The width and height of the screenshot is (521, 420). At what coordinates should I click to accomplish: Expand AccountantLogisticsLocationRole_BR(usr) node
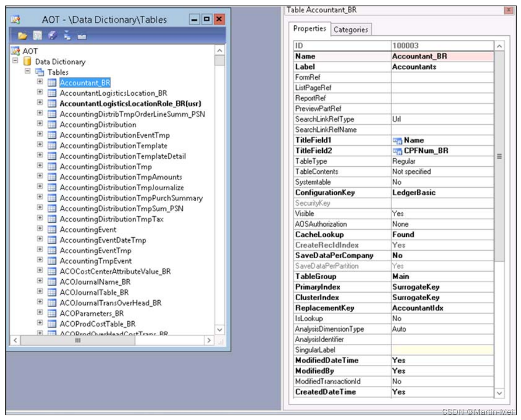click(40, 103)
